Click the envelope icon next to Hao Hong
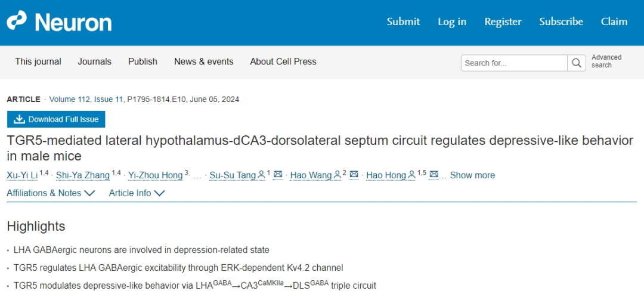Screen dimensions: 644x297 434,175
